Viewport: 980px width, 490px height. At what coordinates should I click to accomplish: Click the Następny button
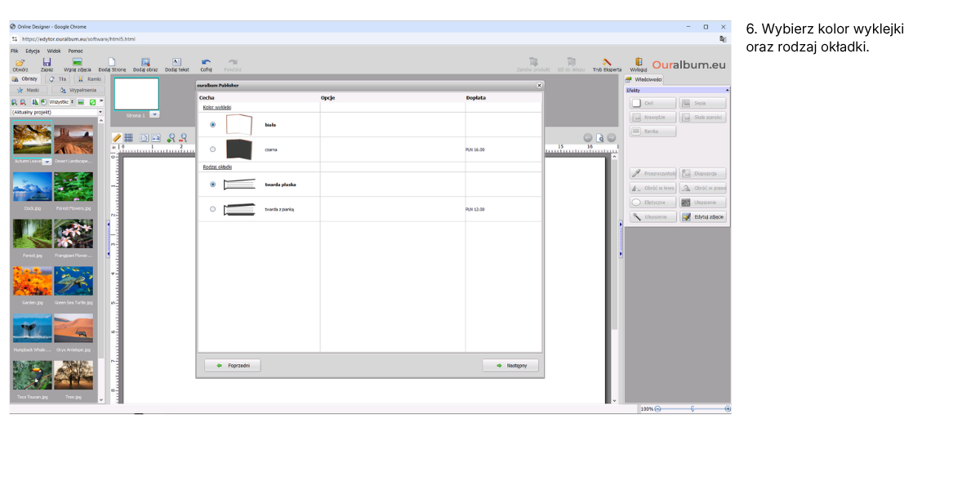(x=510, y=366)
